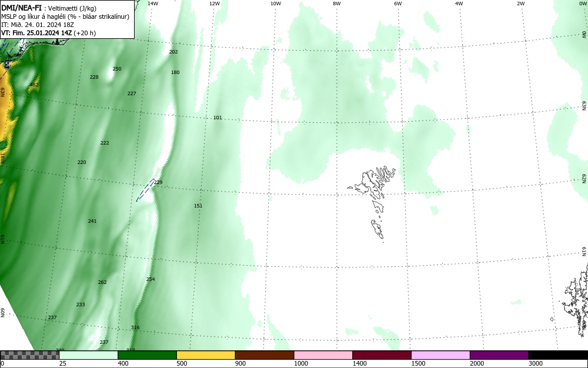Click the '8W' longitude label
The width and height of the screenshot is (588, 368).
337,4
